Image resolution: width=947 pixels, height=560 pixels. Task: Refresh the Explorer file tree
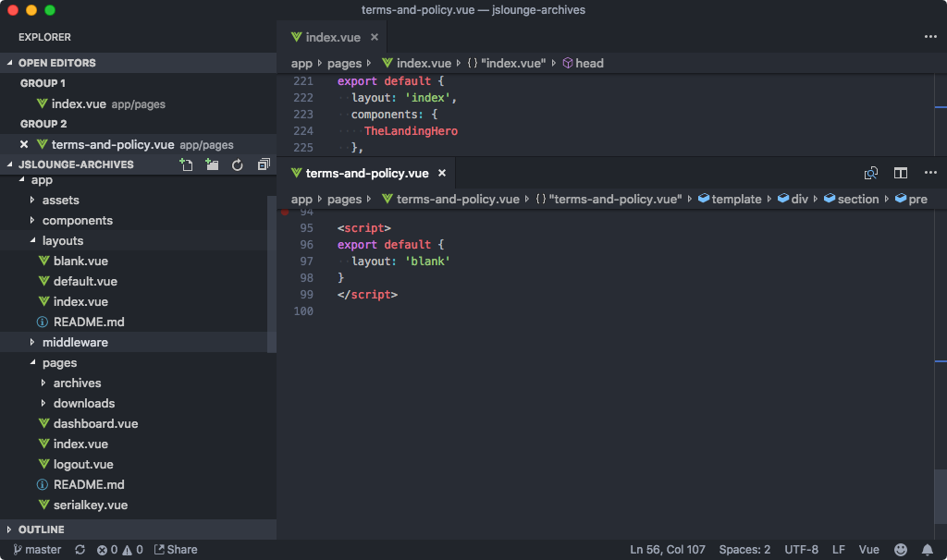click(238, 164)
